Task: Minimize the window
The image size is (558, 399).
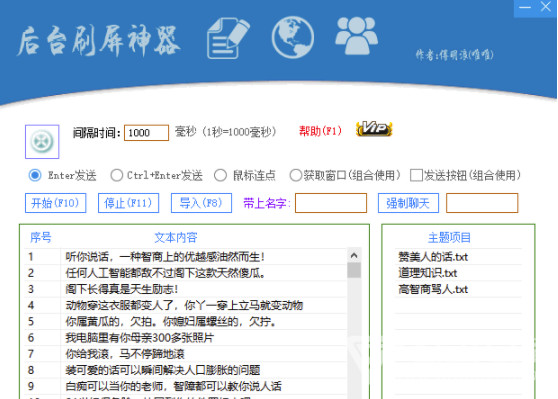Action: (525, 7)
